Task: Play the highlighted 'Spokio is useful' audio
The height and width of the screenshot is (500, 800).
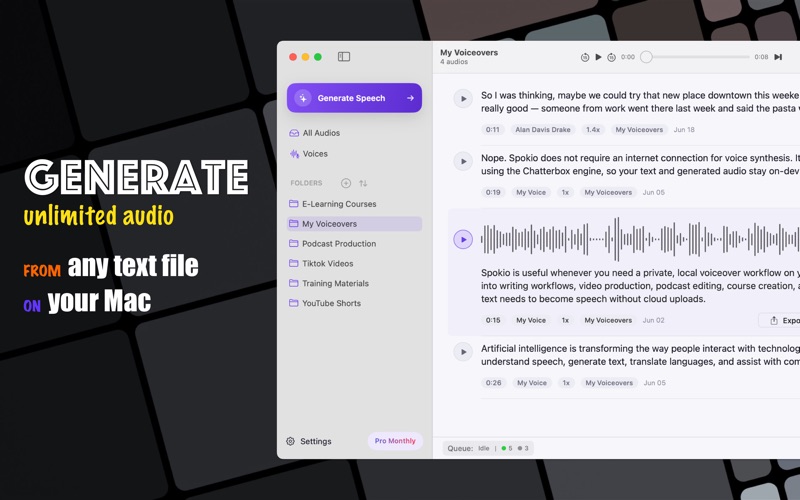Action: pos(463,239)
